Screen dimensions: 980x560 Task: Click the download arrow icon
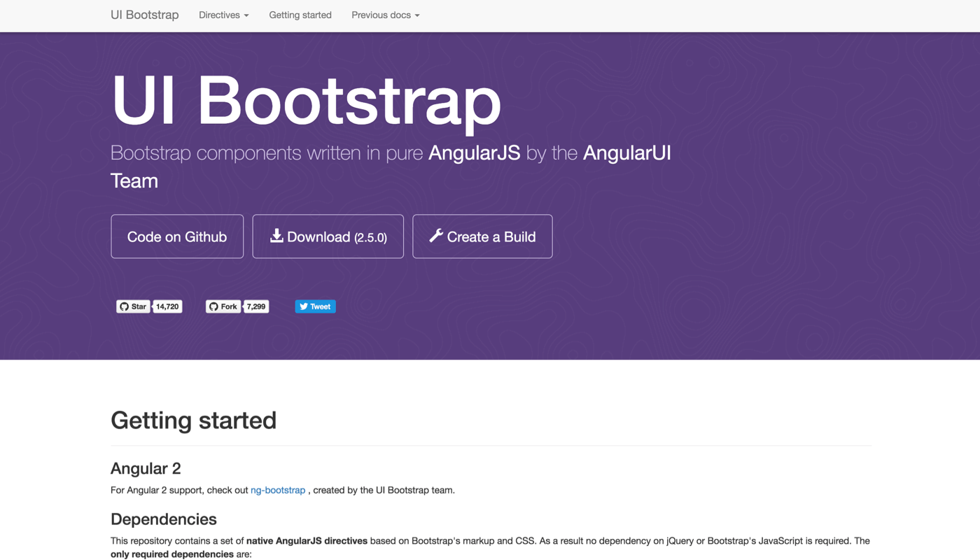coord(277,236)
